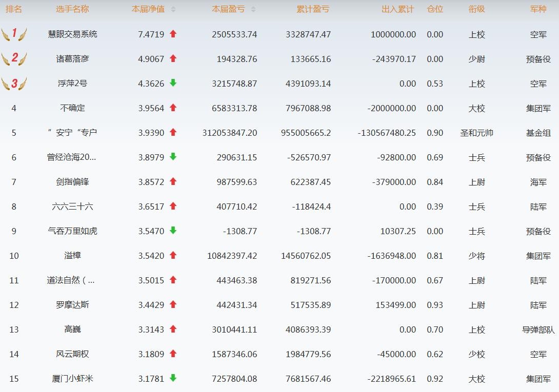Open trader 诸葛落彦 profile
The height and width of the screenshot is (392, 559).
point(72,59)
